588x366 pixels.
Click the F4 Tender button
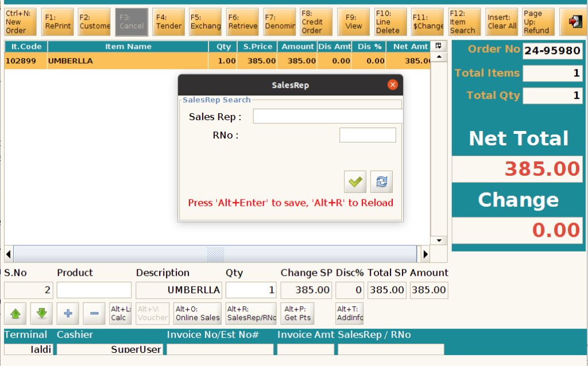pyautogui.click(x=168, y=22)
